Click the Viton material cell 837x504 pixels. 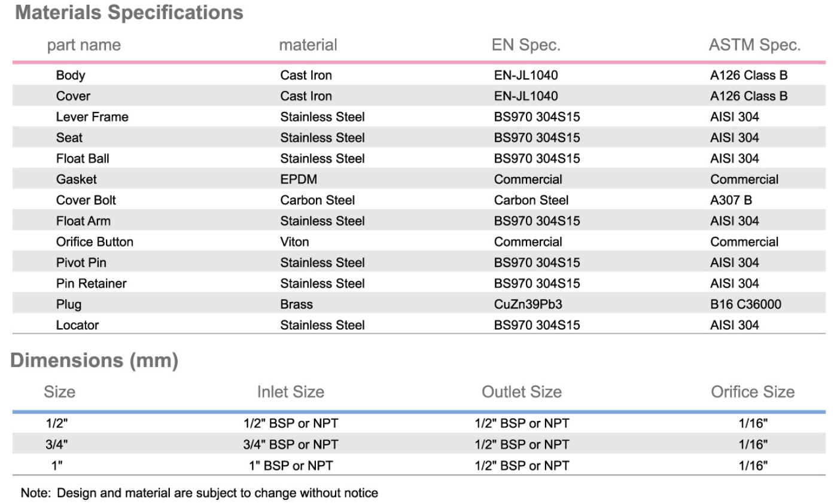pos(294,242)
